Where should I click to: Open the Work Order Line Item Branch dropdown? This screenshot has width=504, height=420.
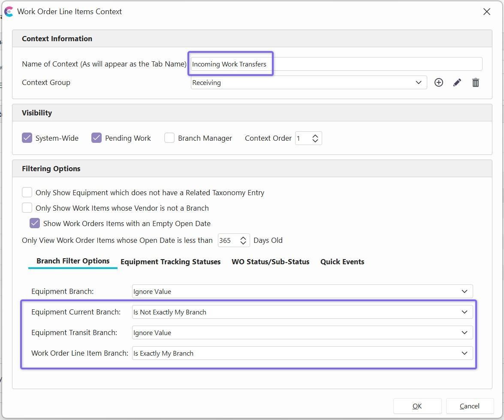pos(302,353)
